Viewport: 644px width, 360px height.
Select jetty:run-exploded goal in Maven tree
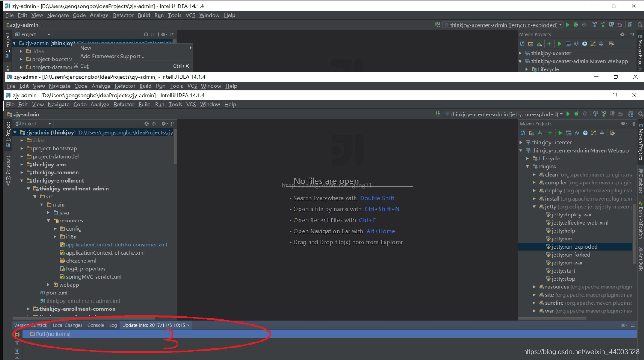pyautogui.click(x=575, y=246)
